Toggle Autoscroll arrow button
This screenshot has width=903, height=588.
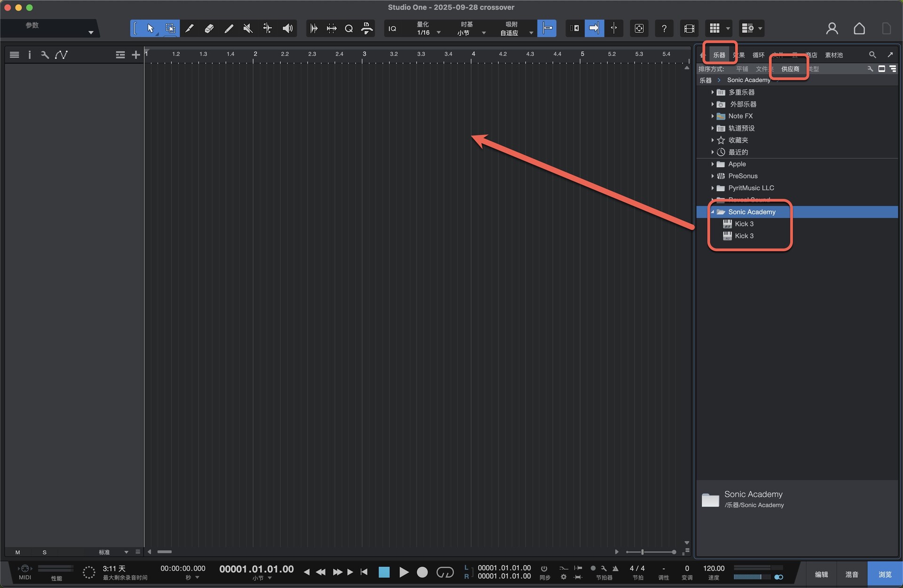point(594,29)
